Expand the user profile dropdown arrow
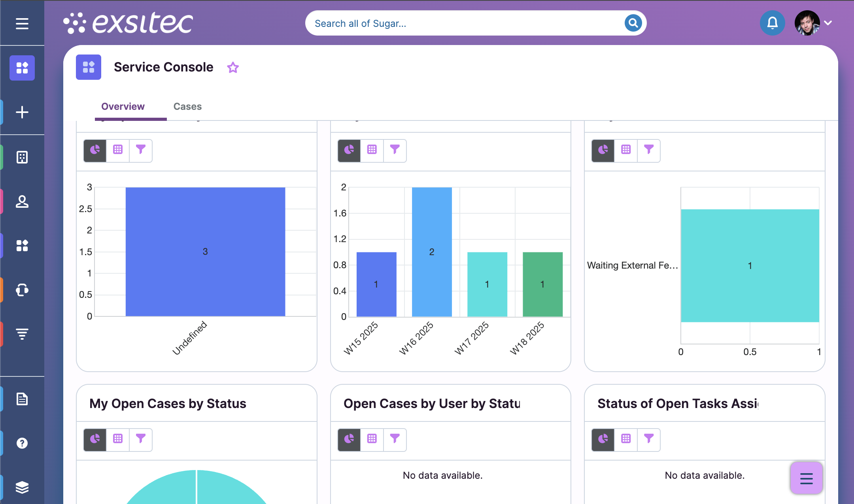Viewport: 854px width, 504px height. [828, 23]
